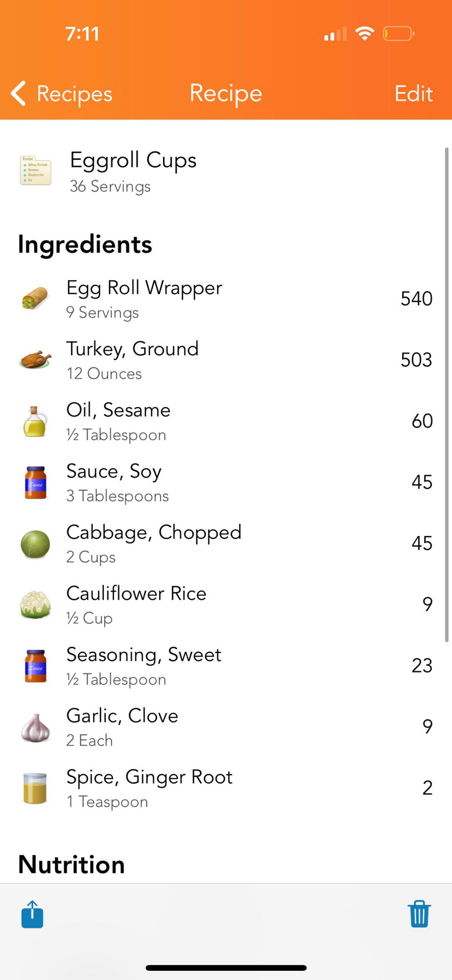Screen dimensions: 452x980
Task: Tap the spice jar icon for Ginger Root
Action: pos(35,789)
